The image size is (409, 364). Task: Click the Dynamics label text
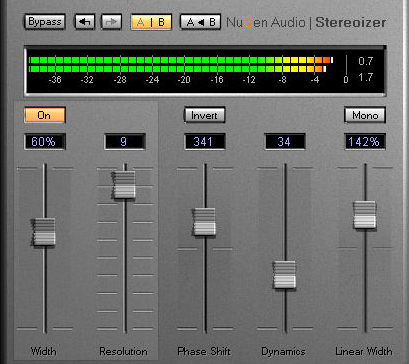tap(283, 351)
